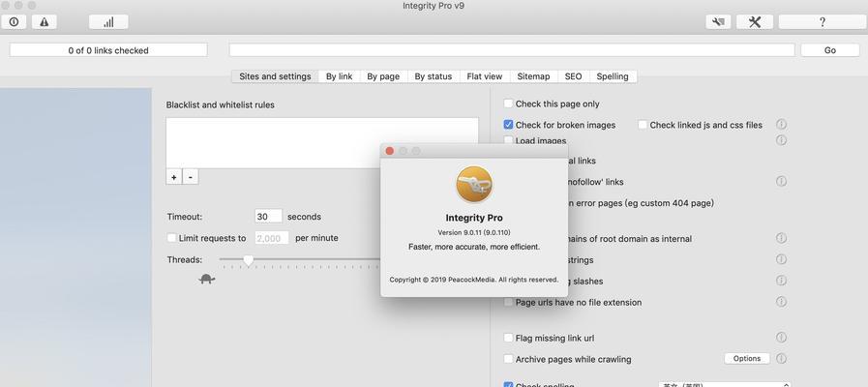
Task: Click info icon for Page urls no file extension
Action: 781,302
